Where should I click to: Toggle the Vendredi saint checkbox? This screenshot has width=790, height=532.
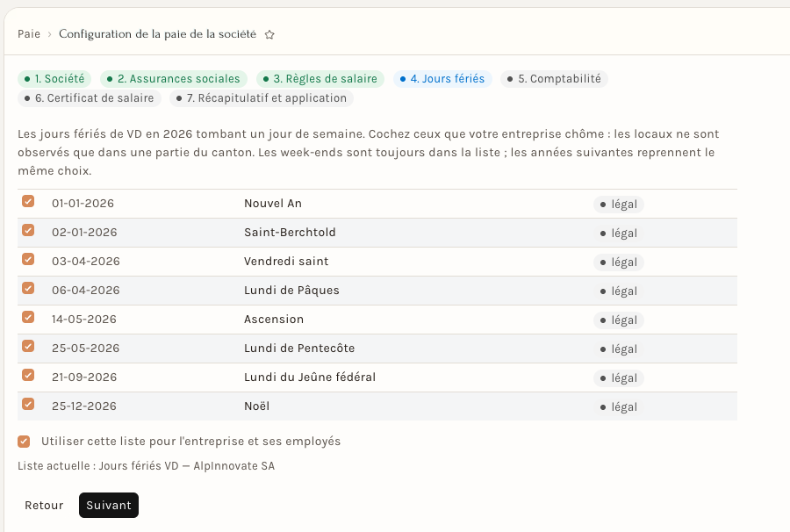pyautogui.click(x=28, y=260)
